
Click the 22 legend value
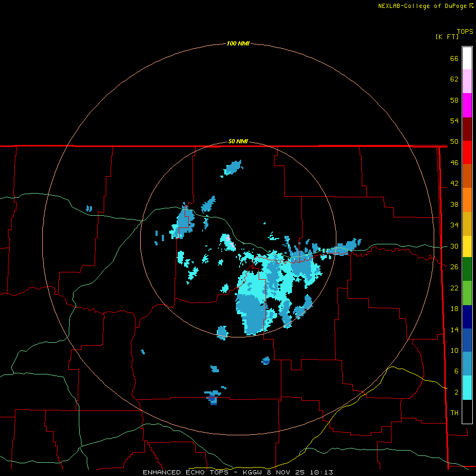click(x=454, y=288)
